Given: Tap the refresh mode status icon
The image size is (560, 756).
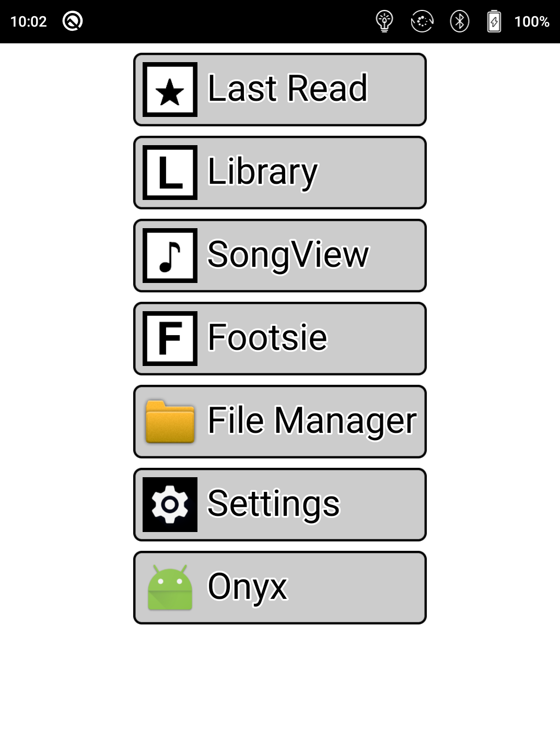Looking at the screenshot, I should point(422,21).
